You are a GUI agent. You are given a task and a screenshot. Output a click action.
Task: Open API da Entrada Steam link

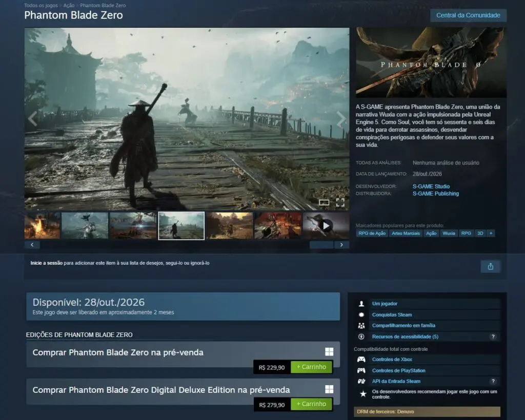[396, 381]
